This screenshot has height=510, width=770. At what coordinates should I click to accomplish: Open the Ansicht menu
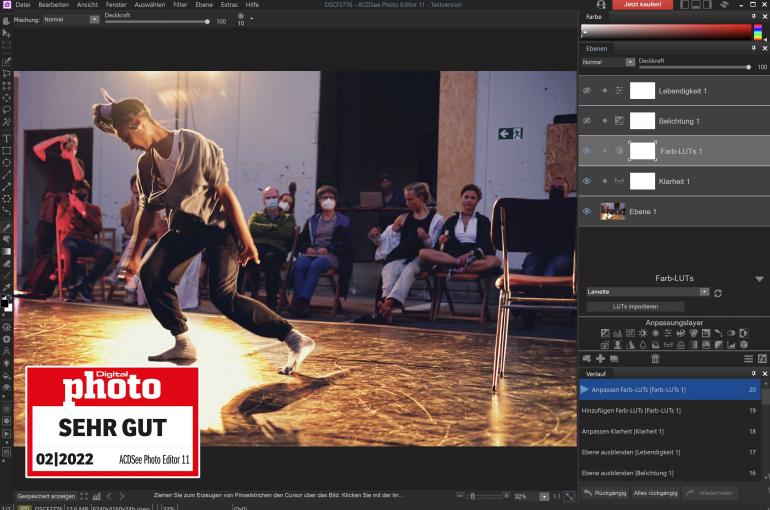point(87,4)
